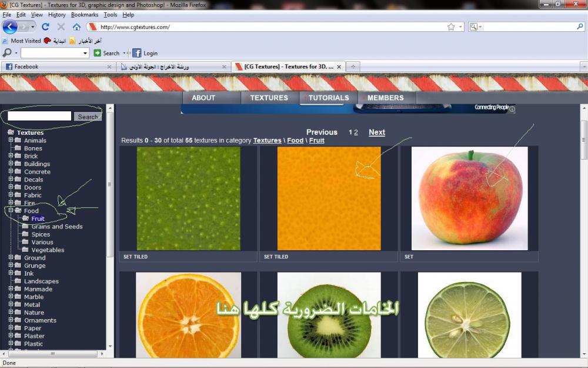Click the info icon on the banner ad
The height and width of the screenshot is (368, 588).
coord(512,109)
